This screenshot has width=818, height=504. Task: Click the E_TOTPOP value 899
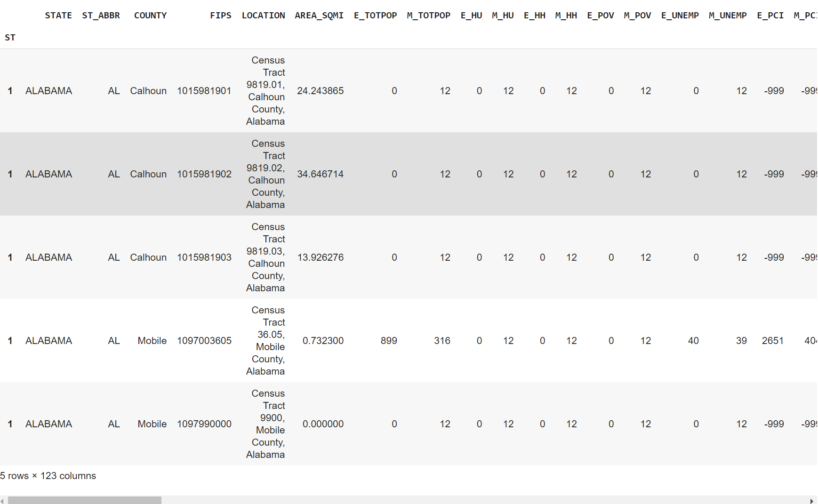click(x=388, y=340)
